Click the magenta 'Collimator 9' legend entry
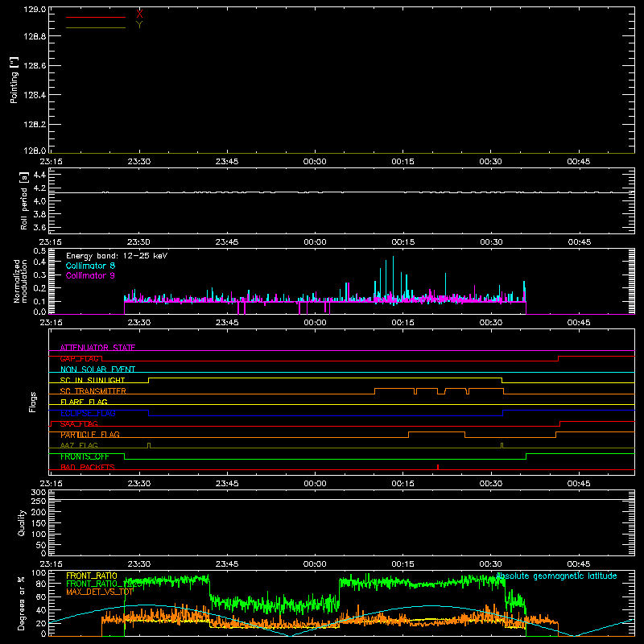Viewport: 644px width, 644px height. [90, 275]
